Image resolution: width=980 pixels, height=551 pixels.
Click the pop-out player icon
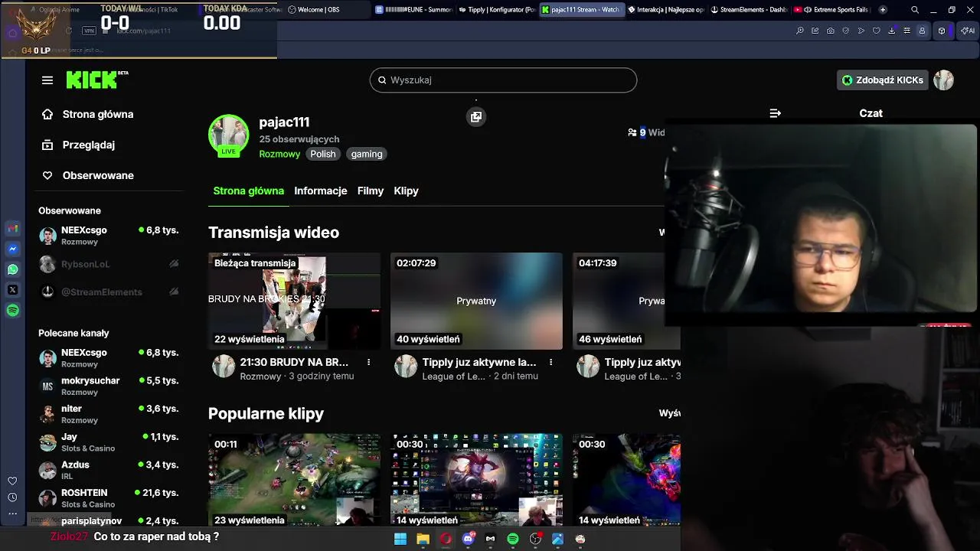(x=476, y=117)
